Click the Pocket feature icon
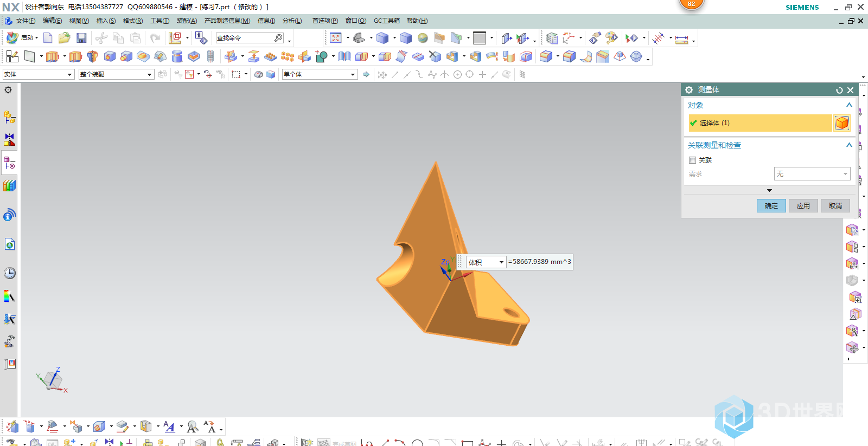Viewport: 868px width, 446px height. point(194,56)
